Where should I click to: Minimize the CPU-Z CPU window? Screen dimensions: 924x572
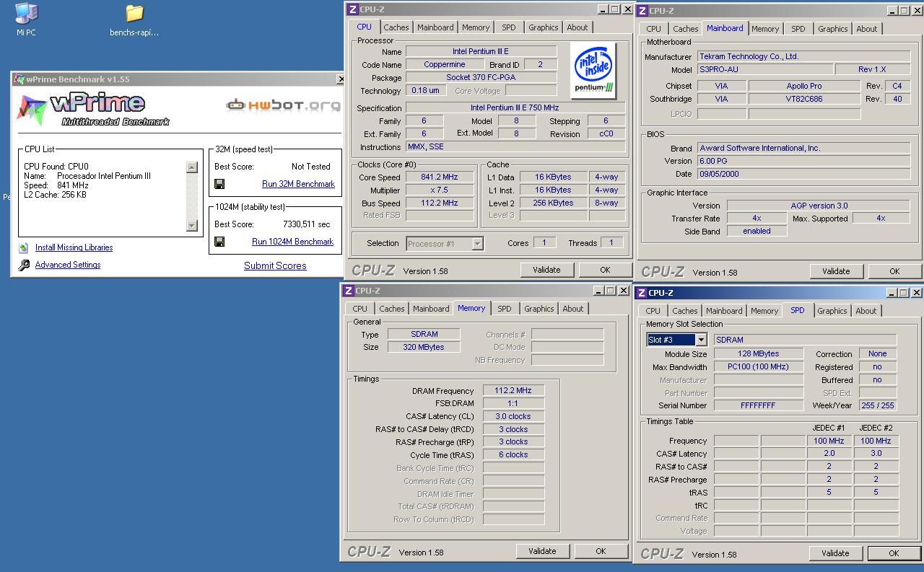603,9
